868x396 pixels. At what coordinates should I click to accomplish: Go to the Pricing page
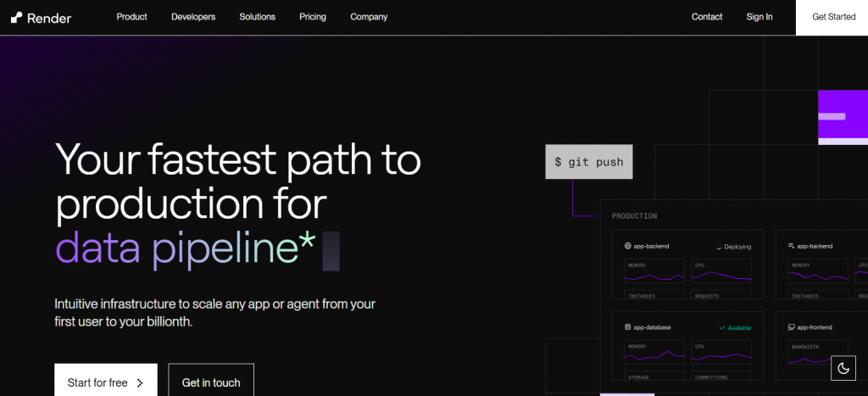click(313, 17)
